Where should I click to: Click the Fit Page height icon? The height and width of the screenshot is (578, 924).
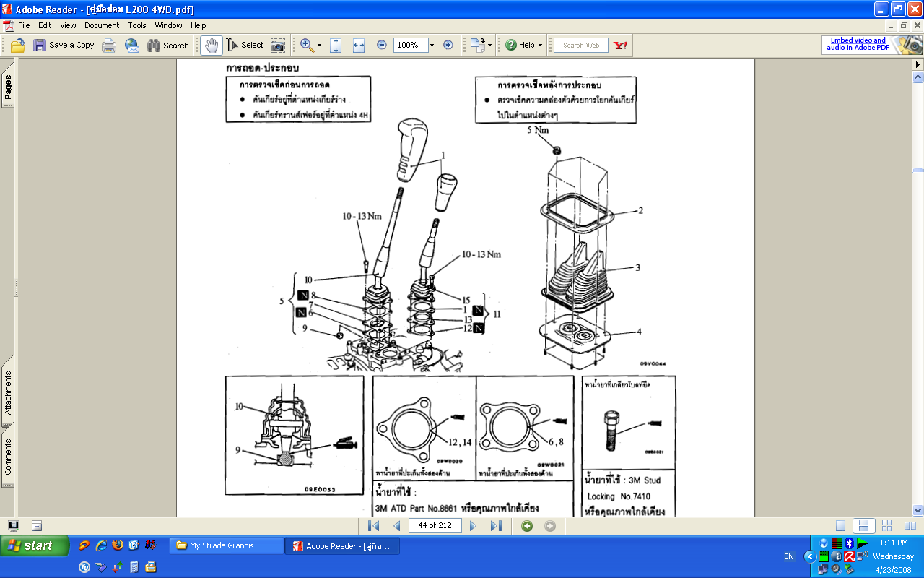coord(336,46)
